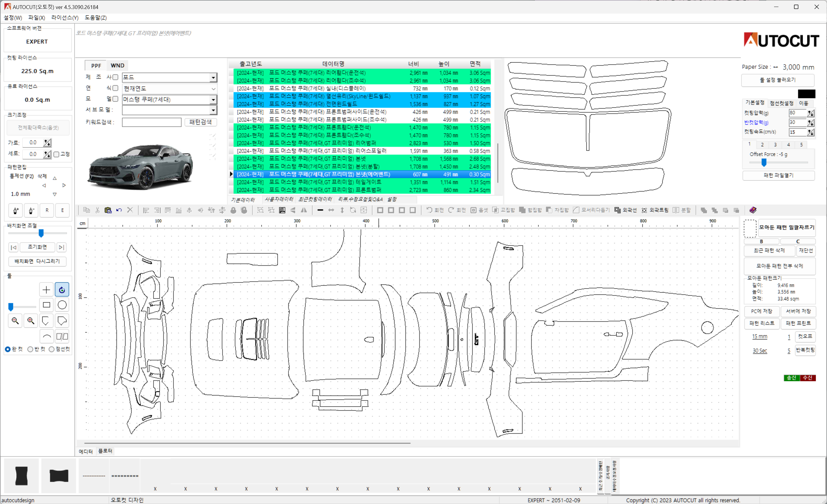This screenshot has width=827, height=504.
Task: Click the 가로 width stepper arrows
Action: tap(47, 143)
